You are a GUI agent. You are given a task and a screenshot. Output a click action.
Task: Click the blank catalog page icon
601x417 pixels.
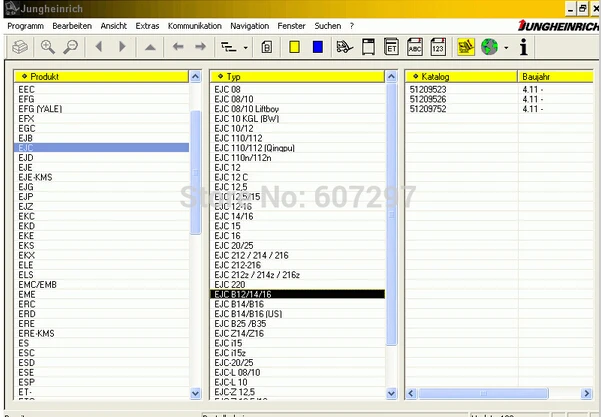pyautogui.click(x=368, y=47)
